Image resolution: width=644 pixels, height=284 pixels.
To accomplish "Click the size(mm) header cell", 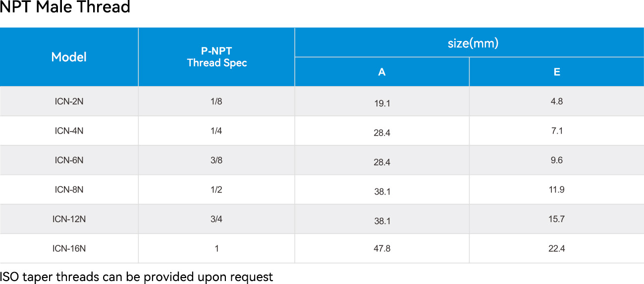I will tap(470, 43).
